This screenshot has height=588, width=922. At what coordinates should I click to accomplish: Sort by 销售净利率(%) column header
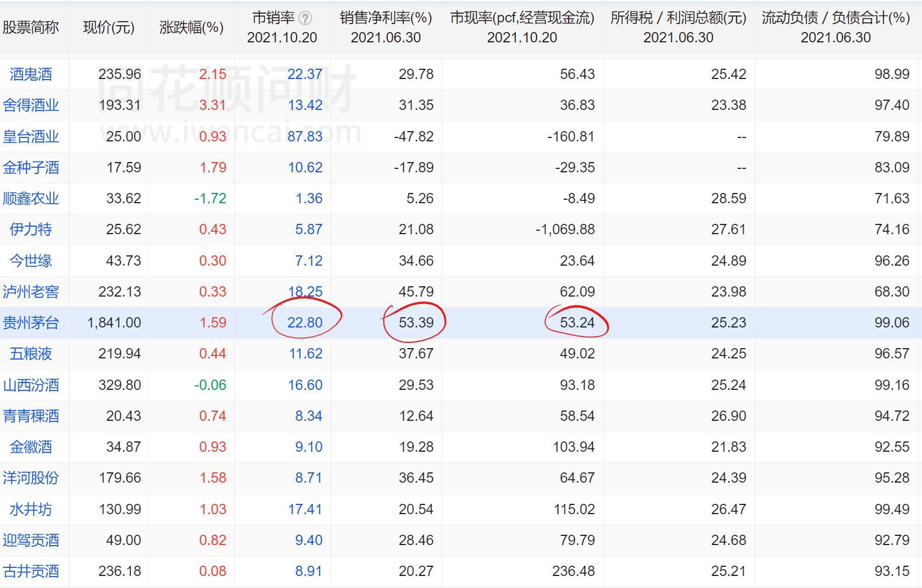click(385, 27)
